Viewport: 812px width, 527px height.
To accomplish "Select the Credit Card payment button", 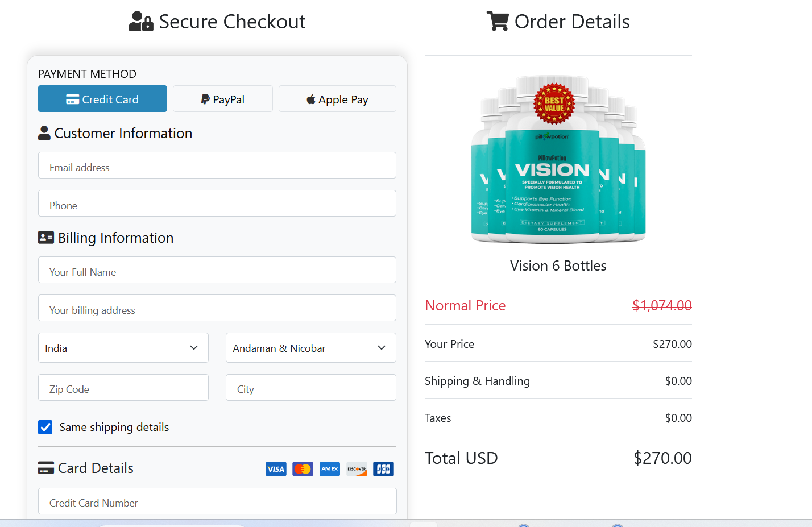I will (102, 98).
